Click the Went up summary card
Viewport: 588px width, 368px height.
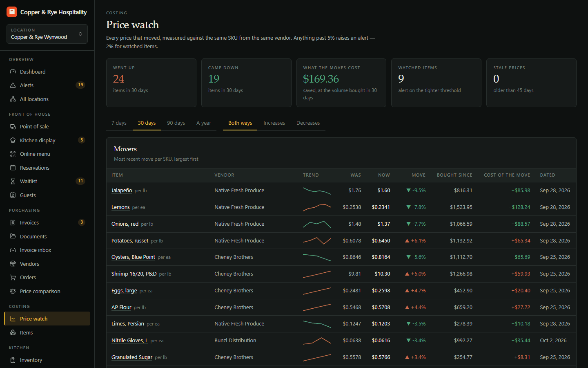151,83
